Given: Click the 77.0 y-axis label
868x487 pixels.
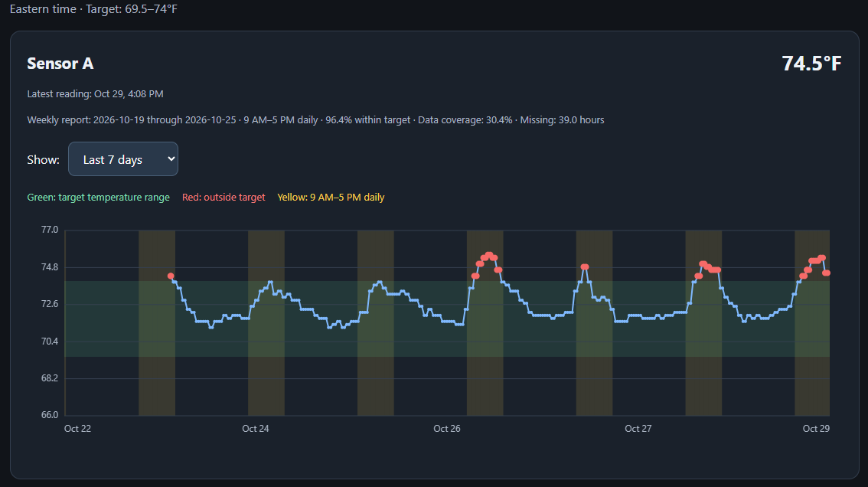Looking at the screenshot, I should coord(49,230).
